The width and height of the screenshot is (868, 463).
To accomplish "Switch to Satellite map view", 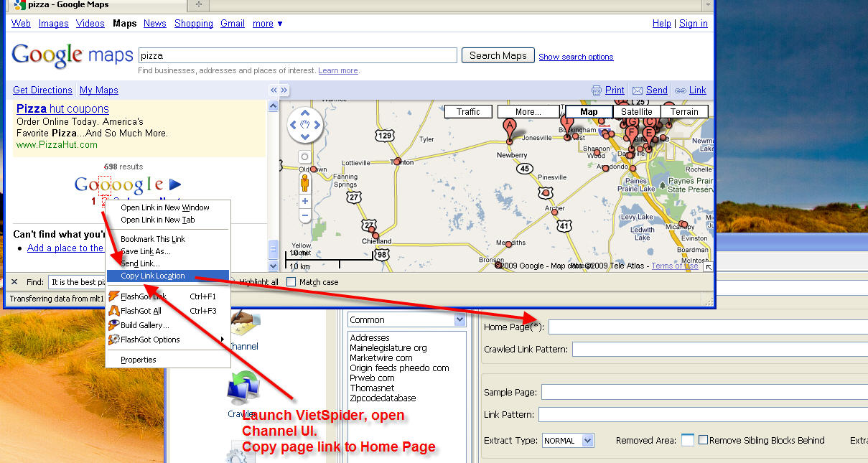I will click(x=637, y=111).
